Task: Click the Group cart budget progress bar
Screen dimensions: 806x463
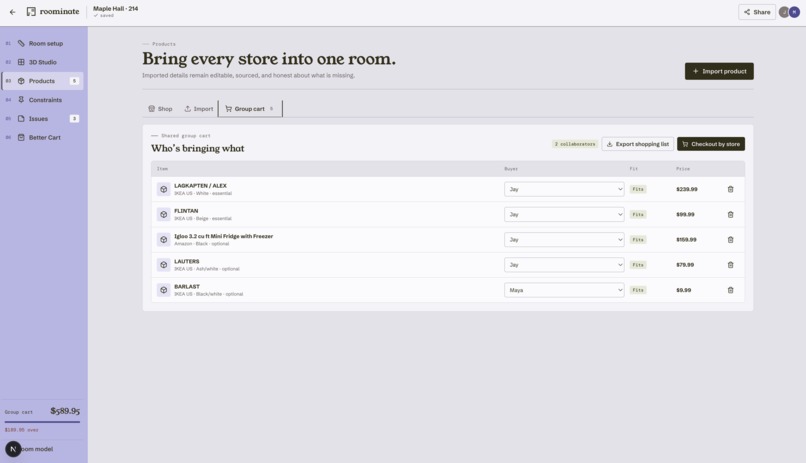Action: [x=42, y=422]
